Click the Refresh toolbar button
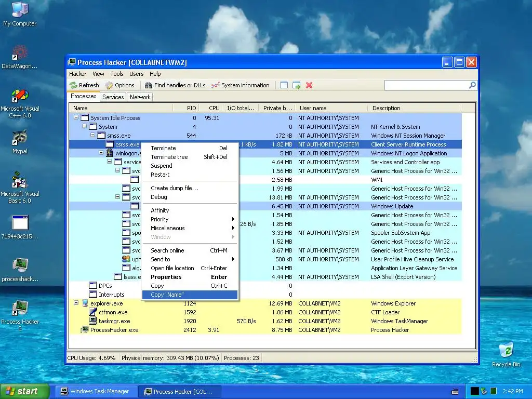The width and height of the screenshot is (532, 399). click(x=84, y=85)
